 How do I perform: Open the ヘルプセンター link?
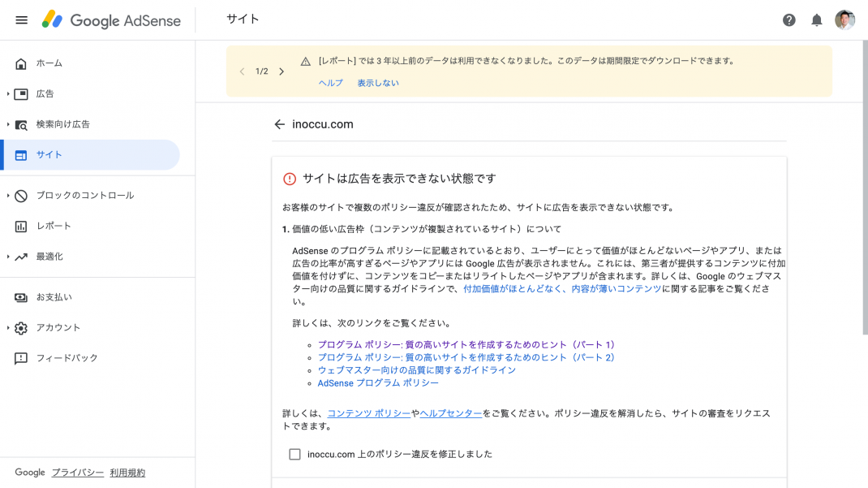click(450, 414)
